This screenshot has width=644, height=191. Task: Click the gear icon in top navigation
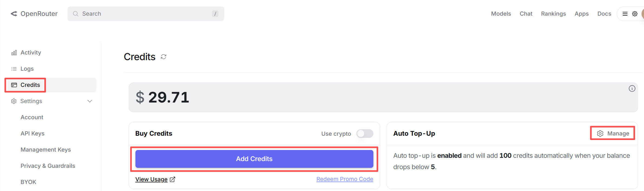[635, 13]
